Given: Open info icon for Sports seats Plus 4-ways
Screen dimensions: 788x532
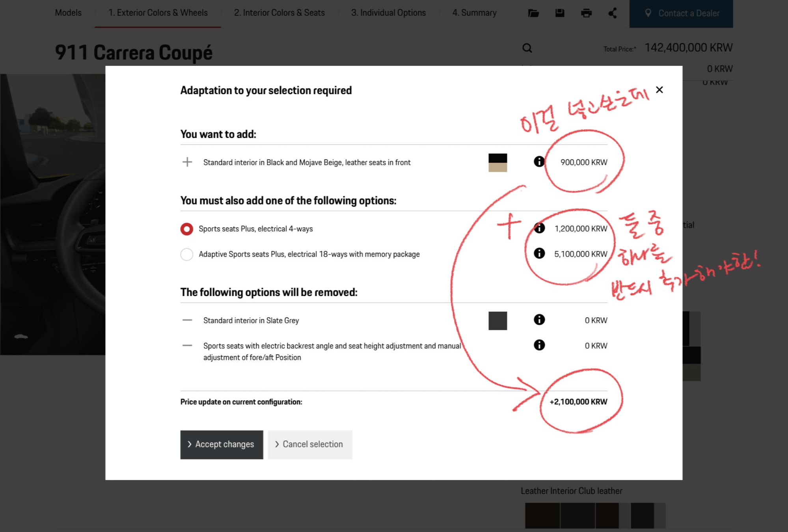Looking at the screenshot, I should click(x=539, y=228).
